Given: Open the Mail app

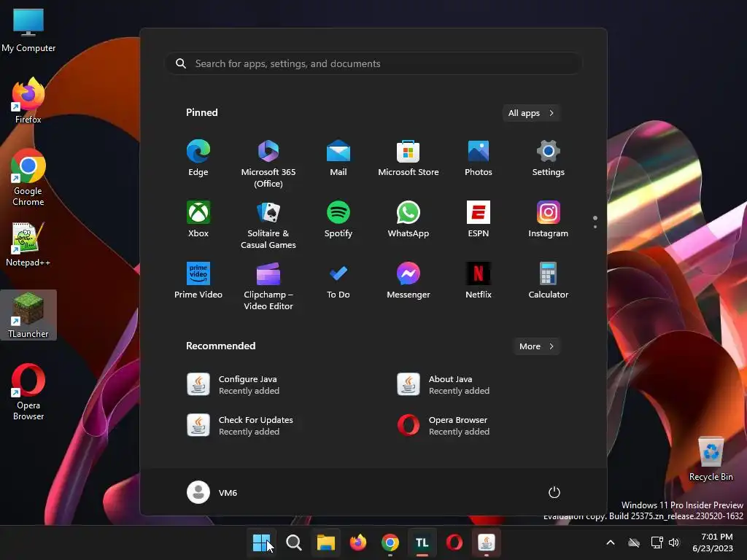Looking at the screenshot, I should pos(338,158).
